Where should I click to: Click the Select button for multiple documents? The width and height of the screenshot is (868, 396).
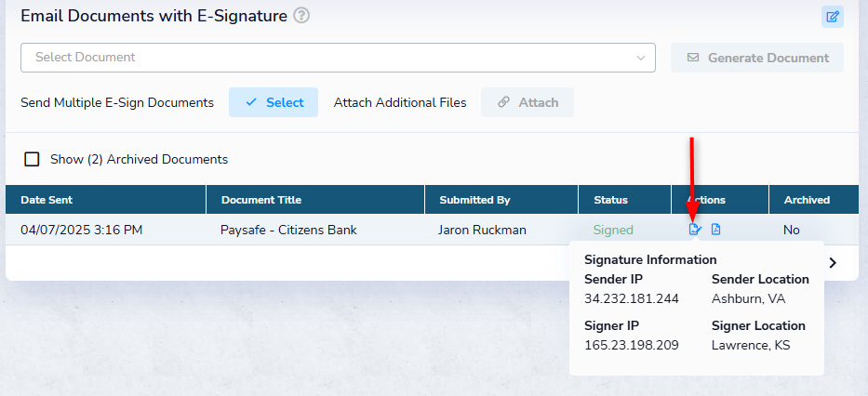click(x=274, y=102)
